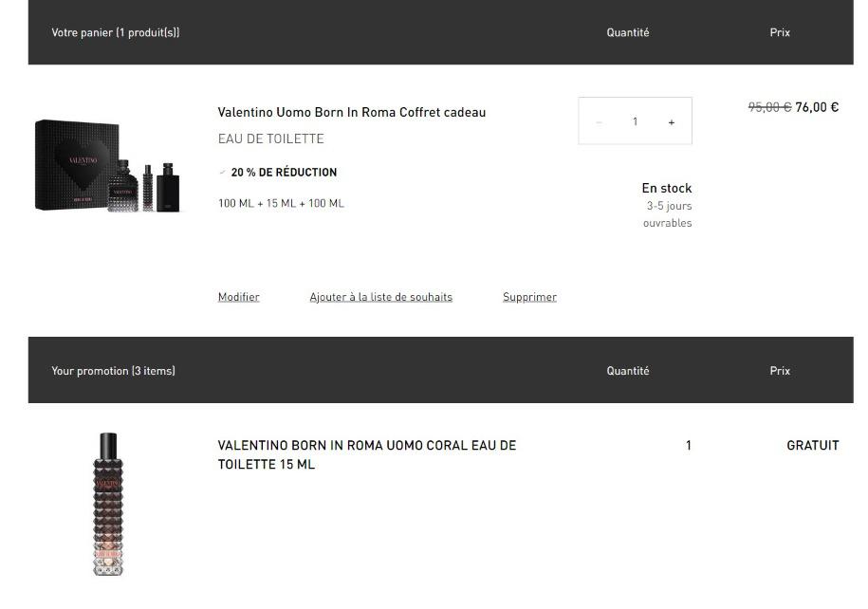Click the EAU DE TOILETTE subtitle
This screenshot has width=868, height=609.
[270, 138]
